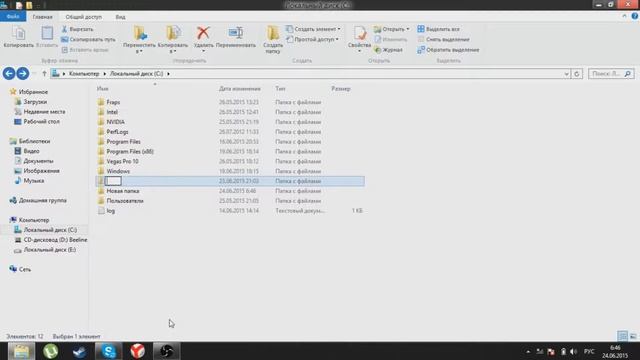Click the Свойства icon
The height and width of the screenshot is (360, 640).
pos(360,33)
